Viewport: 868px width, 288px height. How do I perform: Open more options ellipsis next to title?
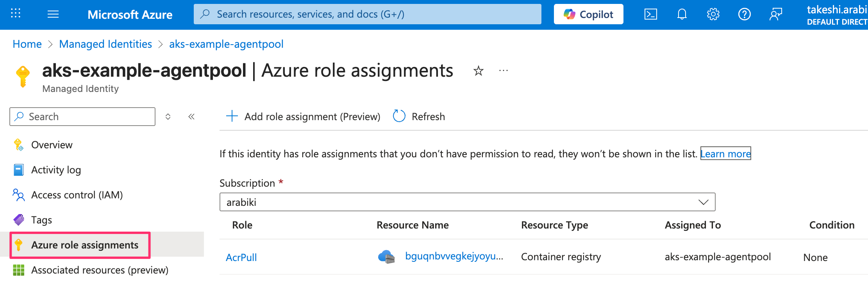coord(504,71)
